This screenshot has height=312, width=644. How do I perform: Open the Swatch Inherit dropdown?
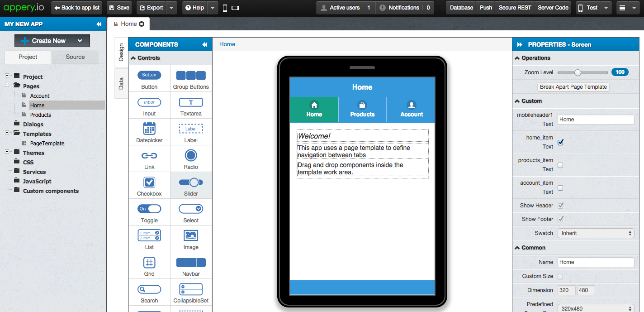click(596, 233)
